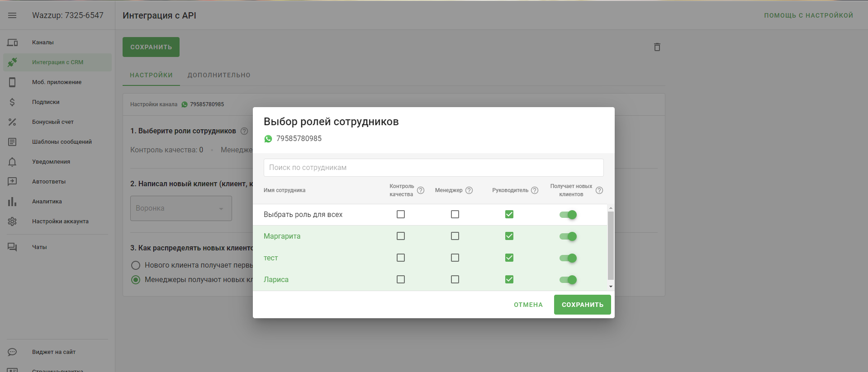Click Сохранить button in the dialog

point(582,305)
